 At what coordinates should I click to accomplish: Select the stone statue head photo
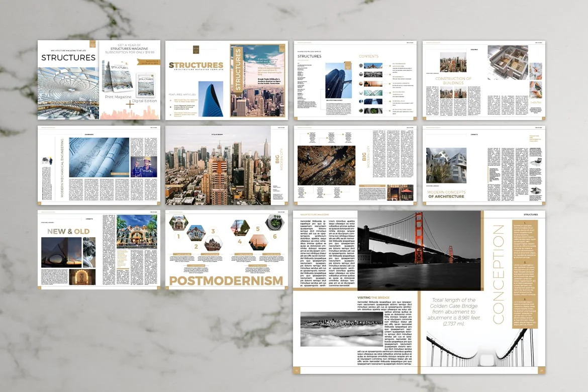pyautogui.click(x=89, y=252)
